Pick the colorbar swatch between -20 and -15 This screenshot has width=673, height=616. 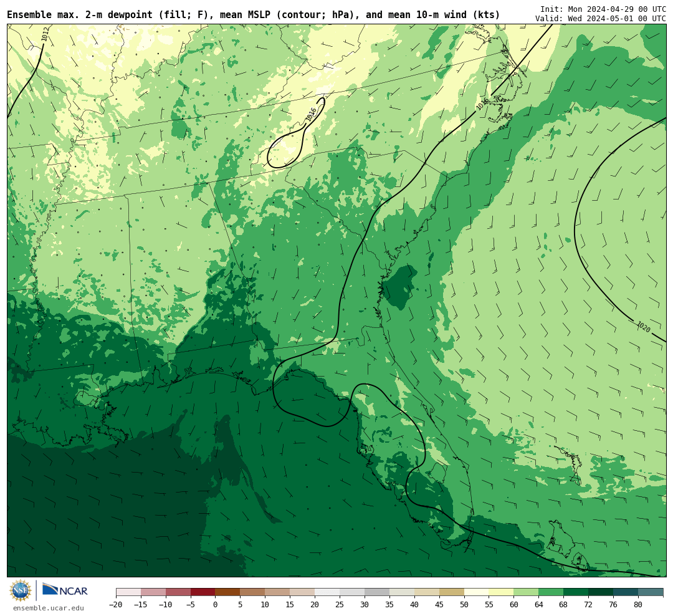[x=128, y=592]
